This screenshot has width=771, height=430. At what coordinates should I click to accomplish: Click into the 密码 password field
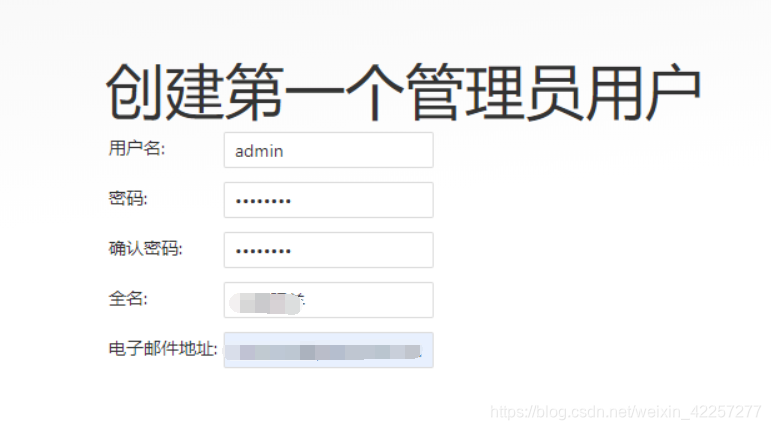pyautogui.click(x=328, y=200)
